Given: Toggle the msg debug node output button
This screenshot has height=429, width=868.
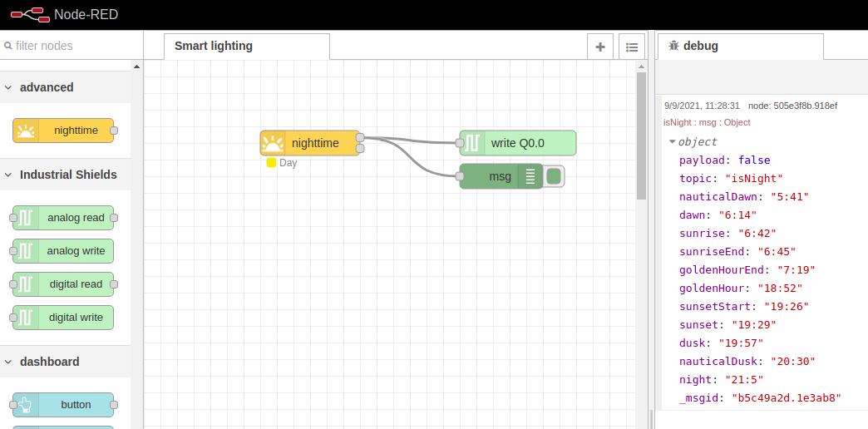Looking at the screenshot, I should [x=554, y=176].
